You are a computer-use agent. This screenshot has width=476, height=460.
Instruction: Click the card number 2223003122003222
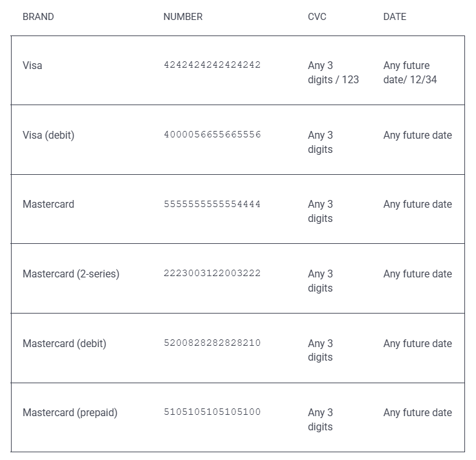pos(212,274)
